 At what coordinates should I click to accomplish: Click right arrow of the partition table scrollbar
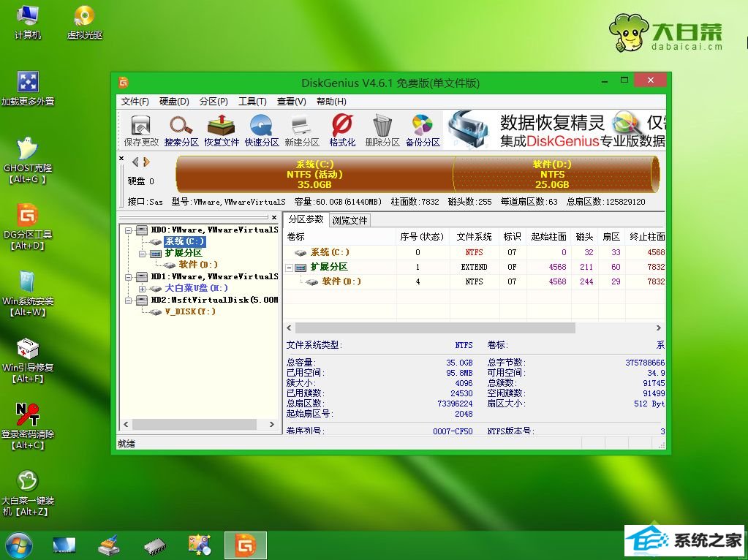click(658, 328)
